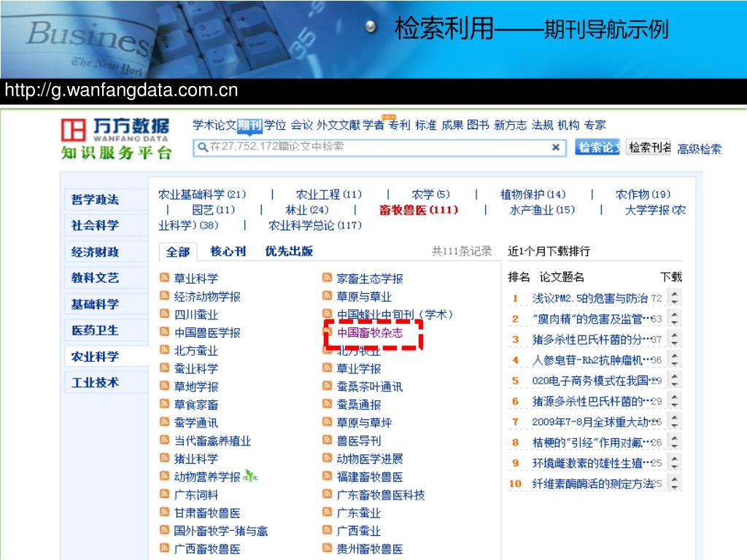
Task: Click the rank 1 PM2.5 row stepper arrows
Action: point(674,298)
